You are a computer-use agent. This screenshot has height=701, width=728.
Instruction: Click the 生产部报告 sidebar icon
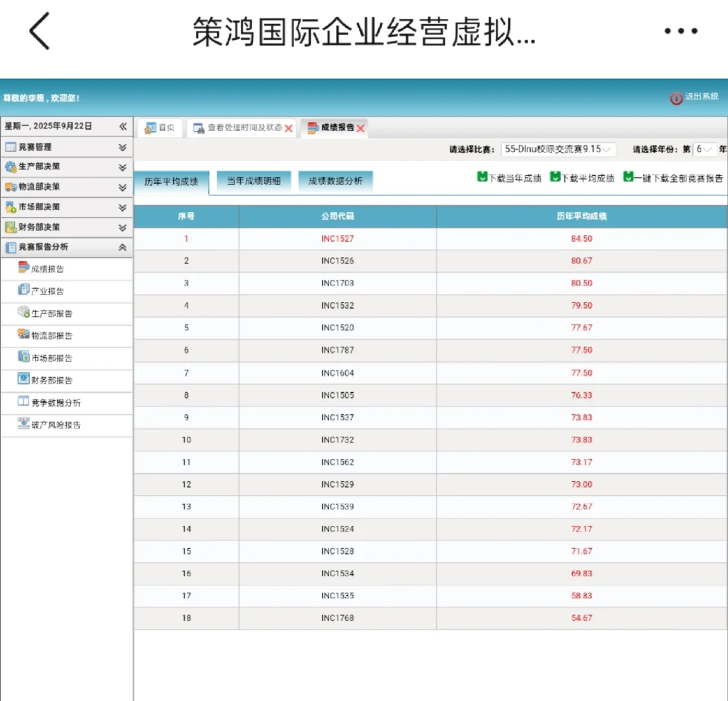(x=23, y=312)
